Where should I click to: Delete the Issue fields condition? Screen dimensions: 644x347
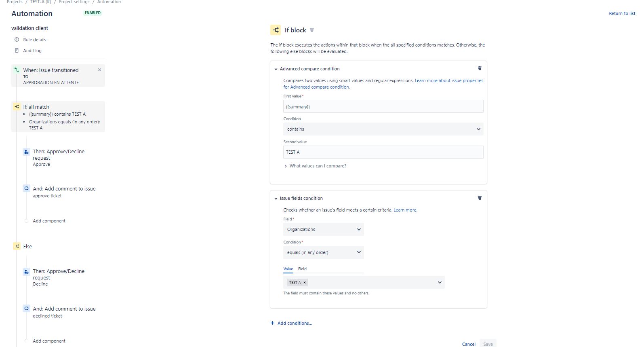pos(480,198)
